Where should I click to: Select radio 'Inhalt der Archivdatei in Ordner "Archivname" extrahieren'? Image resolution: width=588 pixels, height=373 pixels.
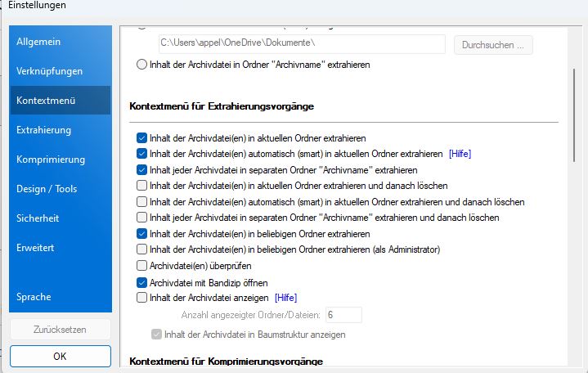(x=141, y=65)
